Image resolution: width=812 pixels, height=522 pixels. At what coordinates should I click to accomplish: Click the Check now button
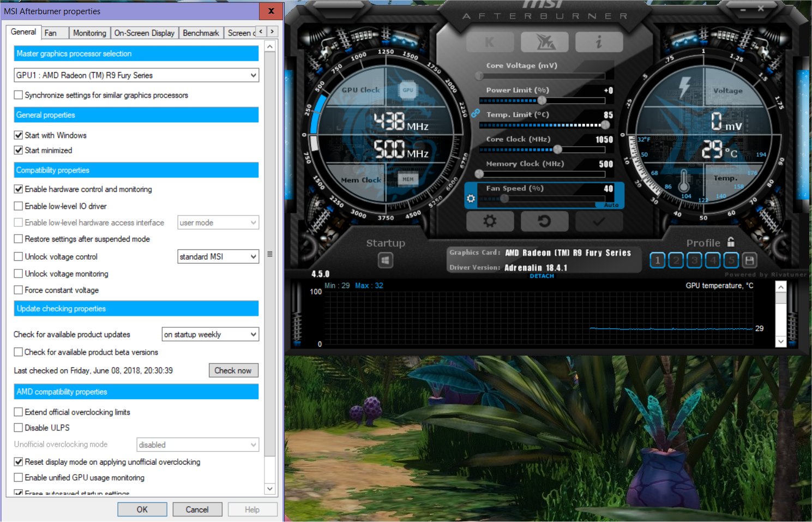pyautogui.click(x=233, y=370)
